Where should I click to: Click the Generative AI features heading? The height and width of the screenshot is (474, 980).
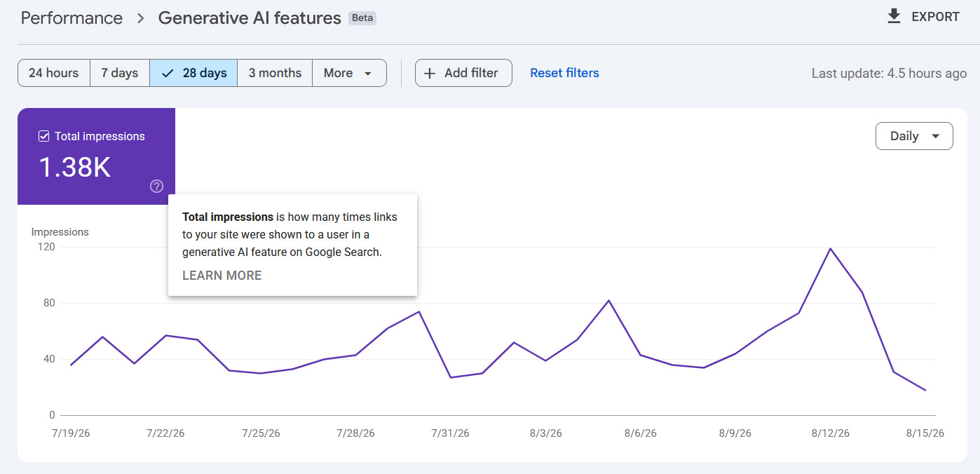click(x=250, y=18)
